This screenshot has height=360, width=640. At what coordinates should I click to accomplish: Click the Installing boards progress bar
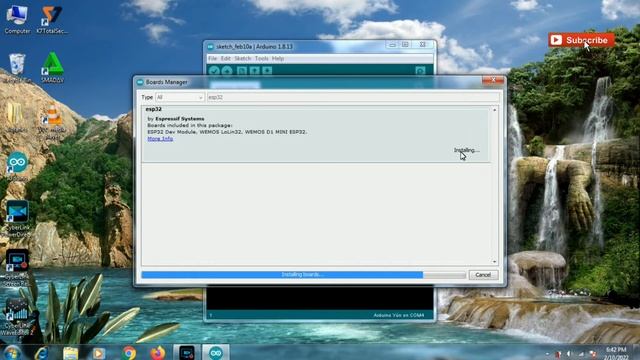[303, 275]
